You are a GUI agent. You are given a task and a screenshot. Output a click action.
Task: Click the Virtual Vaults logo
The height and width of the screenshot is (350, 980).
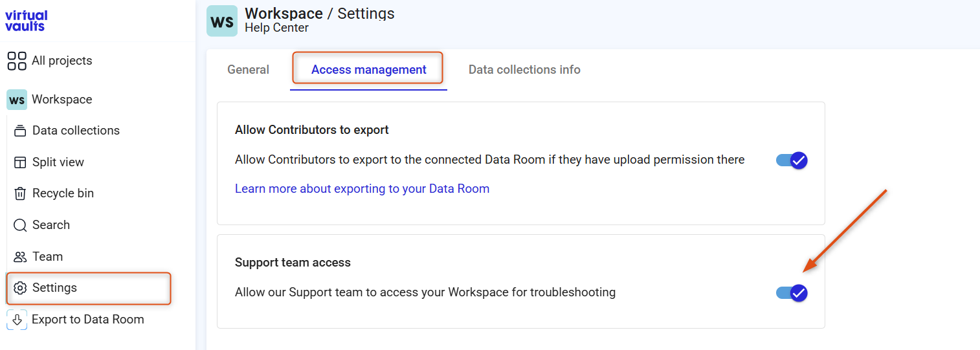(26, 21)
